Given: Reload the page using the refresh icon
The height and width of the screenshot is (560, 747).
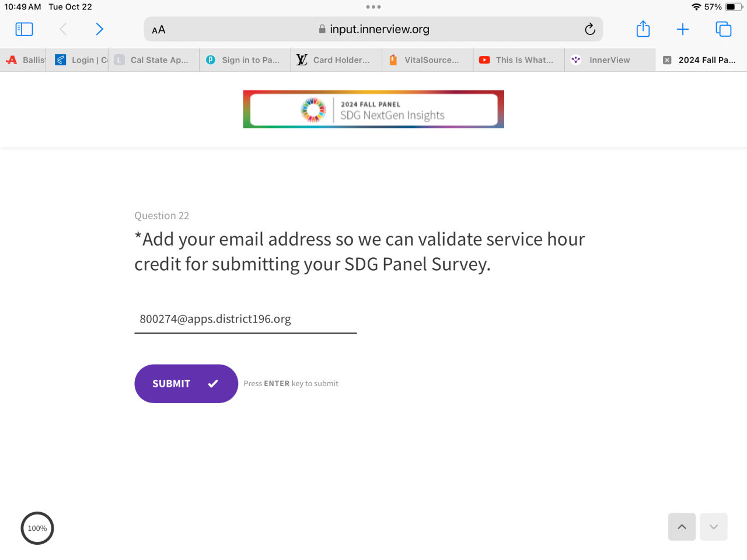Looking at the screenshot, I should 590,29.
